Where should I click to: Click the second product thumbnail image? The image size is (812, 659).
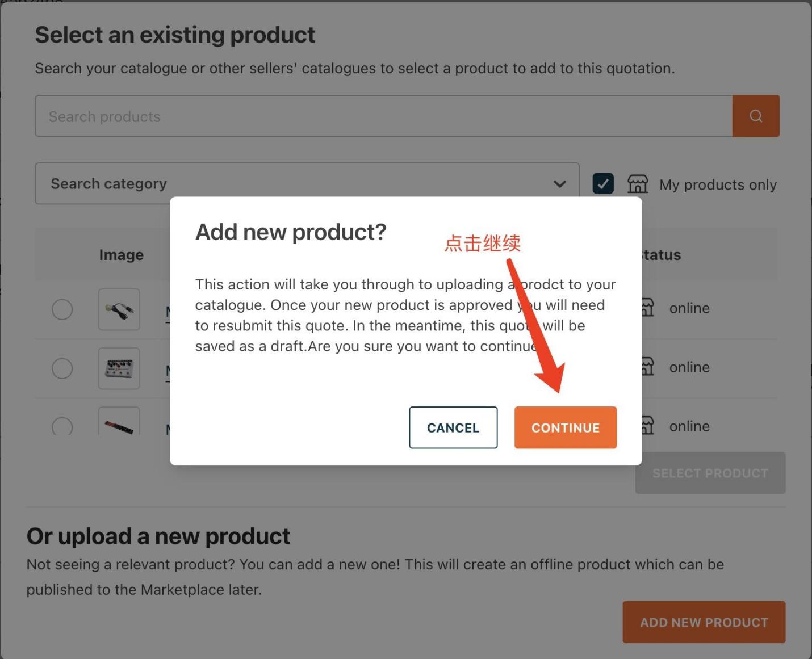click(x=119, y=368)
